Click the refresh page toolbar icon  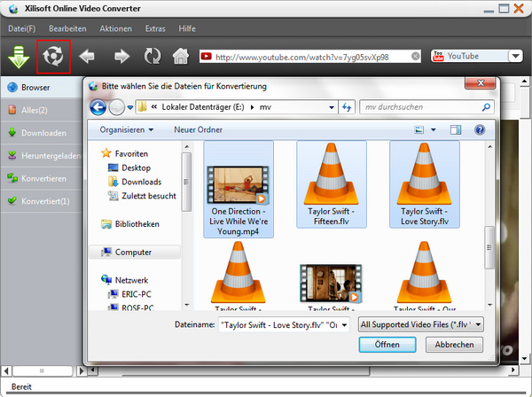153,57
